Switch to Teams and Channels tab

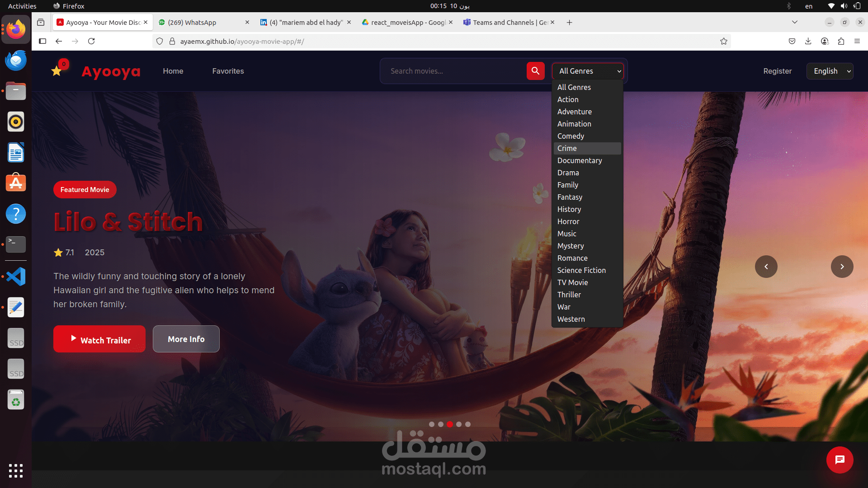point(509,23)
